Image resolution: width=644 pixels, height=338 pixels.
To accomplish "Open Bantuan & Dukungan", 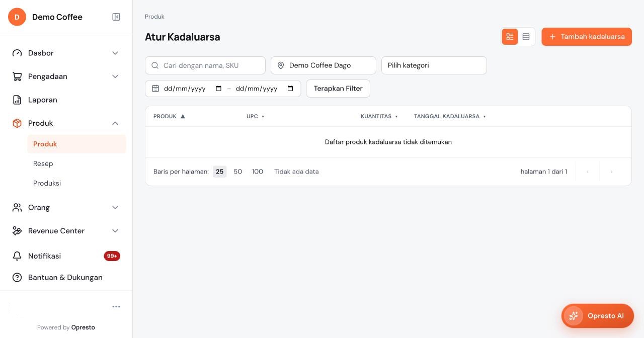I will [x=66, y=277].
